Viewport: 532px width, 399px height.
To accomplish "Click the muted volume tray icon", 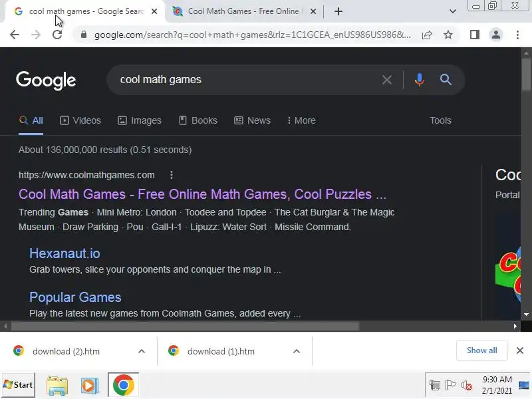I will click(x=467, y=386).
